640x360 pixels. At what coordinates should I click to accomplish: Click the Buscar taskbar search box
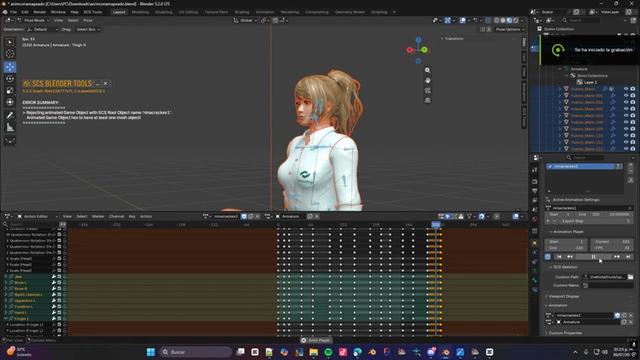196,352
